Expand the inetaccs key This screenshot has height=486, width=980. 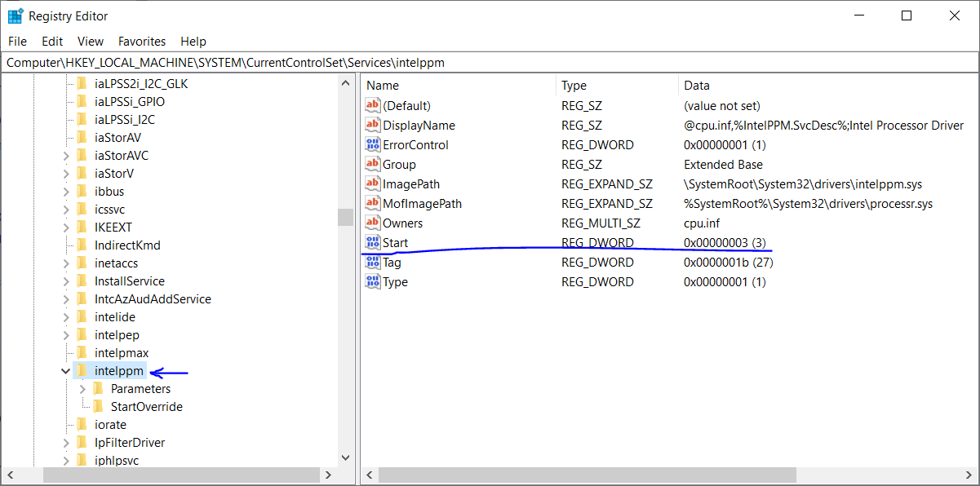[x=66, y=263]
